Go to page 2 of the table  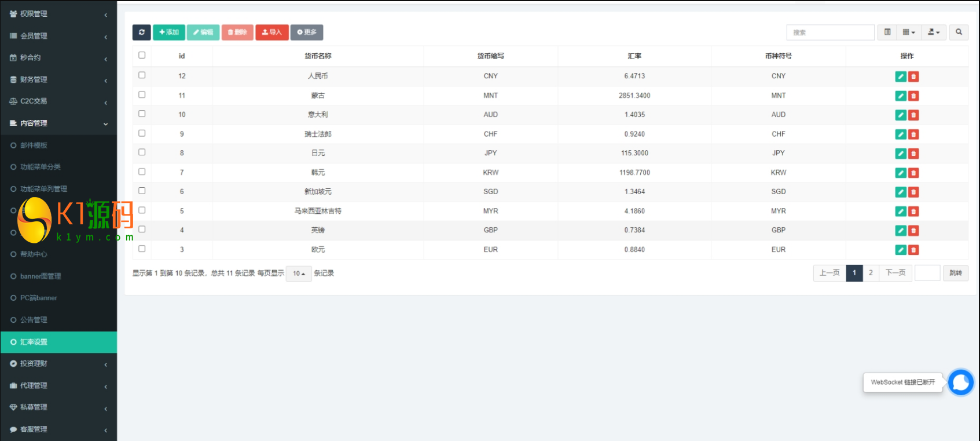coord(871,273)
